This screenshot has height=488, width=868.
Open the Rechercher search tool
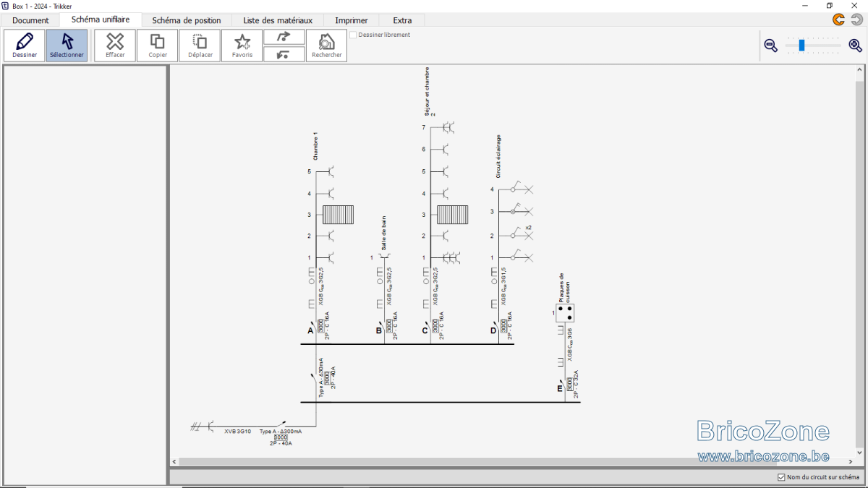tap(327, 46)
